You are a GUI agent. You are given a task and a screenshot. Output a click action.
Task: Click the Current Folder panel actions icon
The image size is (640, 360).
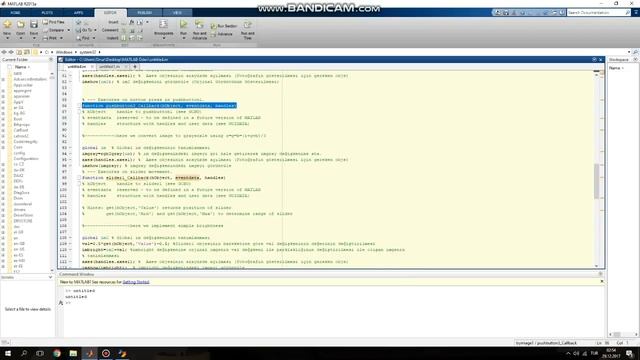point(51,60)
